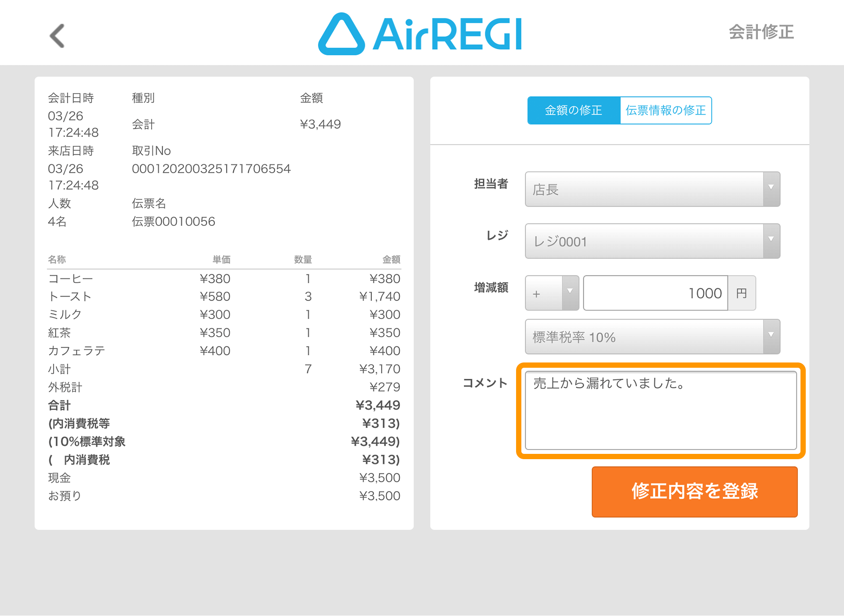Select the トースト item row
This screenshot has width=844, height=616.
(x=224, y=297)
